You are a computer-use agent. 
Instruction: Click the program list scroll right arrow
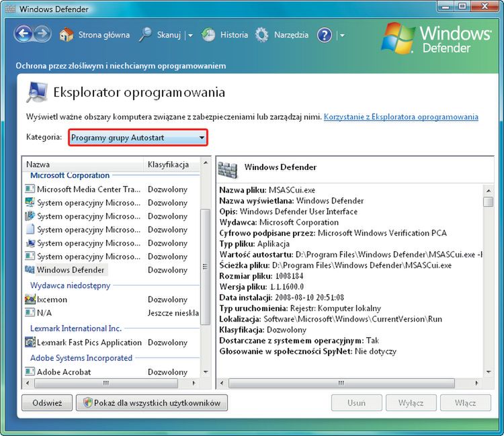[194, 383]
